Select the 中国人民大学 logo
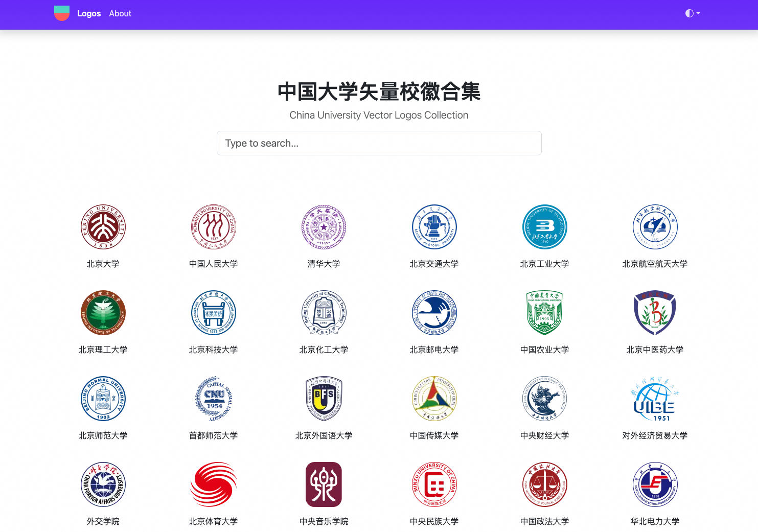 coord(214,227)
